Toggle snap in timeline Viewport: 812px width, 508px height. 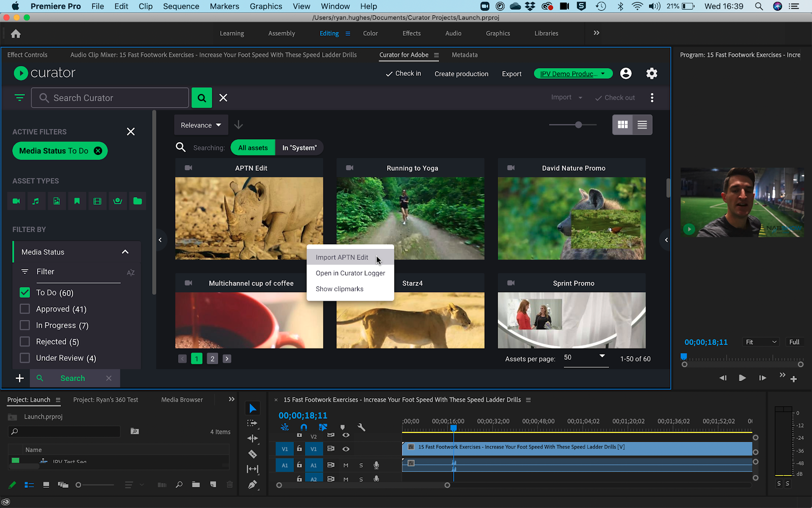click(303, 428)
